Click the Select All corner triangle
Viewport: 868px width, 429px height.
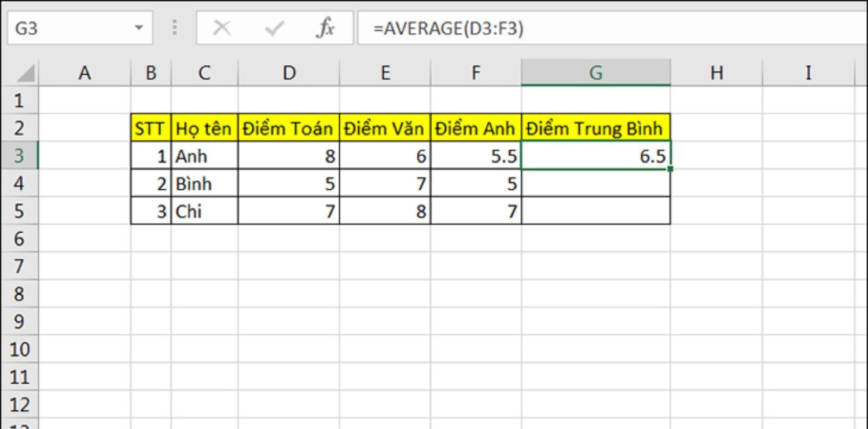(x=24, y=74)
